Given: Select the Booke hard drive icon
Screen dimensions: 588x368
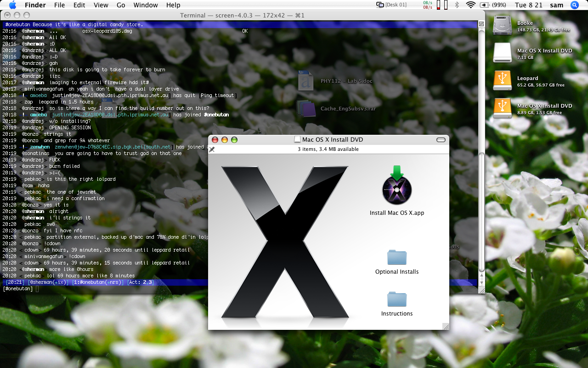Looking at the screenshot, I should click(x=502, y=26).
